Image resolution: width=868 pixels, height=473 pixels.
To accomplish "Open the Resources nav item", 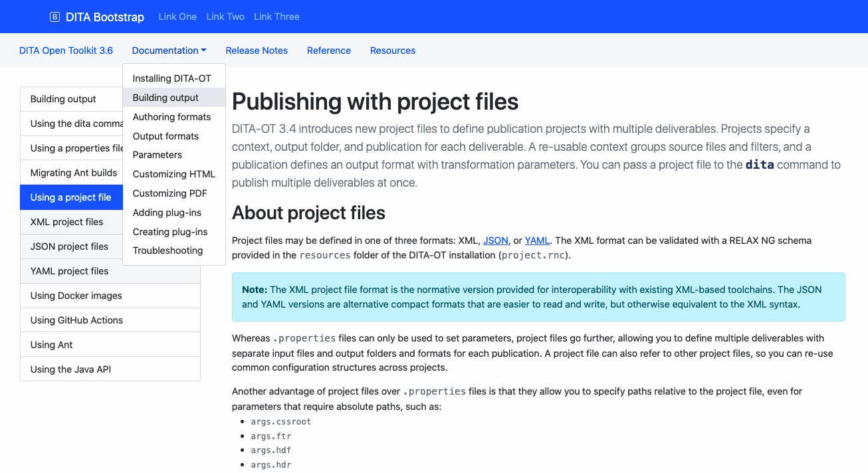I will coord(392,50).
